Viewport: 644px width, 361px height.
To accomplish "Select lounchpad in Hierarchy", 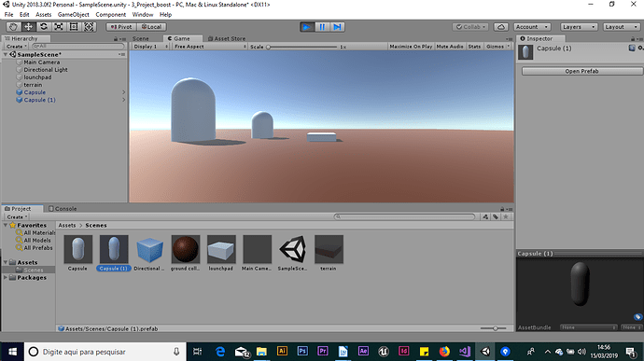I will pos(37,77).
